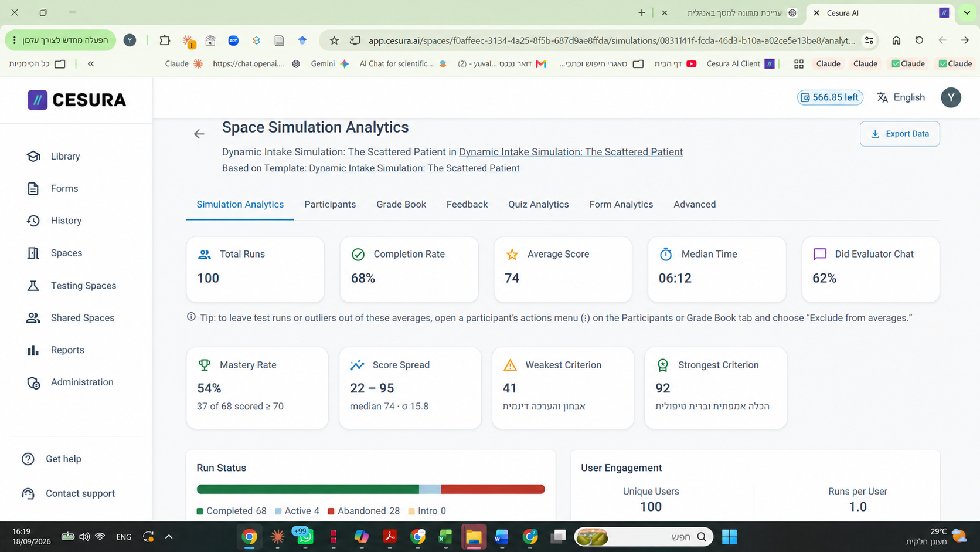
Task: Click the browser address bar URL
Action: click(x=611, y=40)
